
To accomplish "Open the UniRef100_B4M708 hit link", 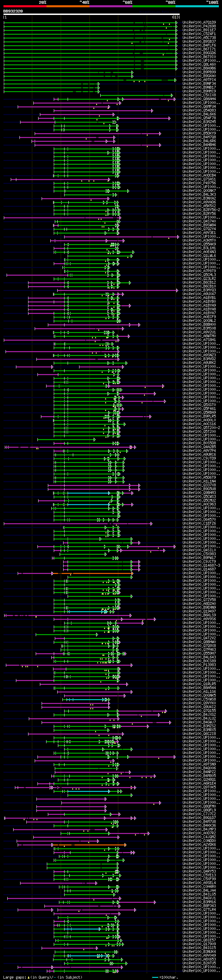I will coord(199,137).
